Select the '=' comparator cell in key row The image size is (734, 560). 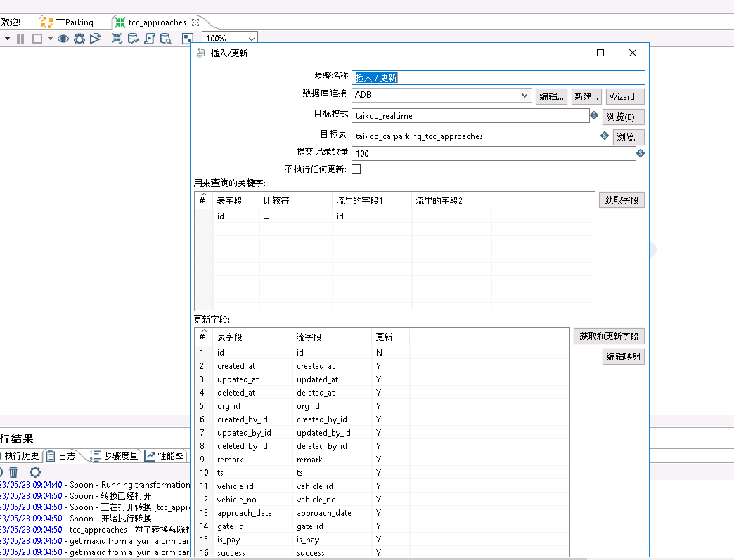click(296, 216)
